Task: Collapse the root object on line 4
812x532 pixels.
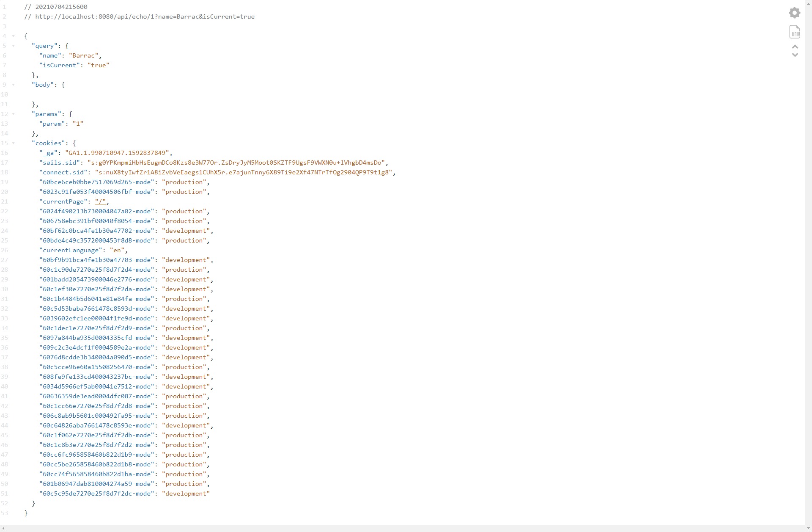Action: (13, 36)
